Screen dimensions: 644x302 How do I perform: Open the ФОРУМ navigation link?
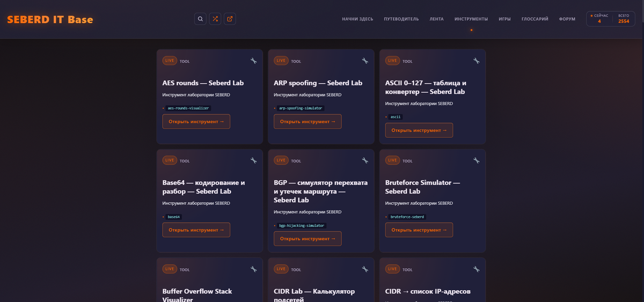coord(567,19)
